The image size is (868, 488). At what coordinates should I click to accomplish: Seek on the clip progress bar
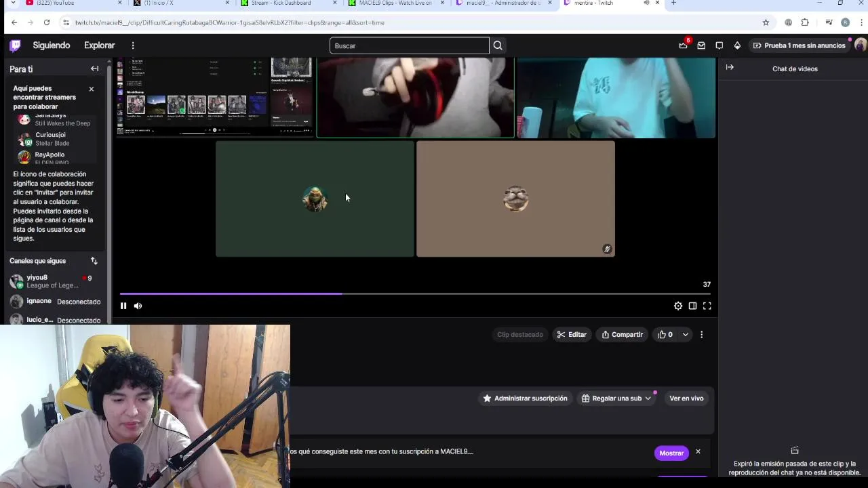(x=415, y=293)
